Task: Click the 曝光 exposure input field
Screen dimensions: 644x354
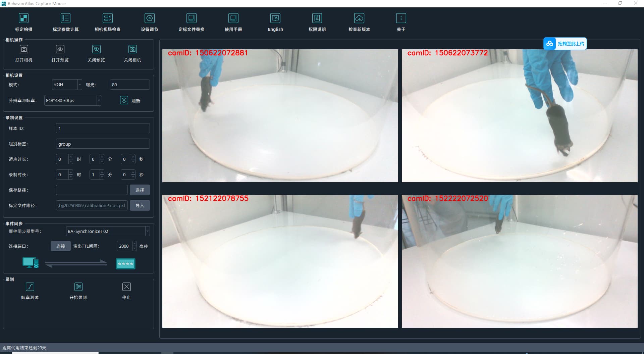Action: tap(129, 85)
